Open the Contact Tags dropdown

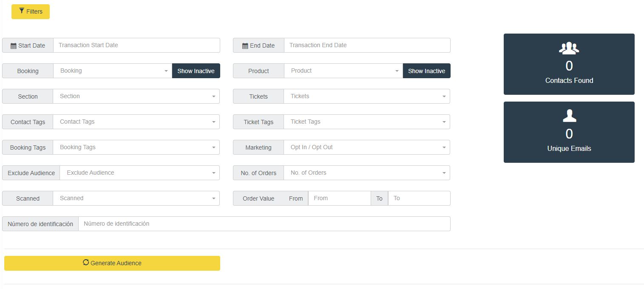click(136, 122)
